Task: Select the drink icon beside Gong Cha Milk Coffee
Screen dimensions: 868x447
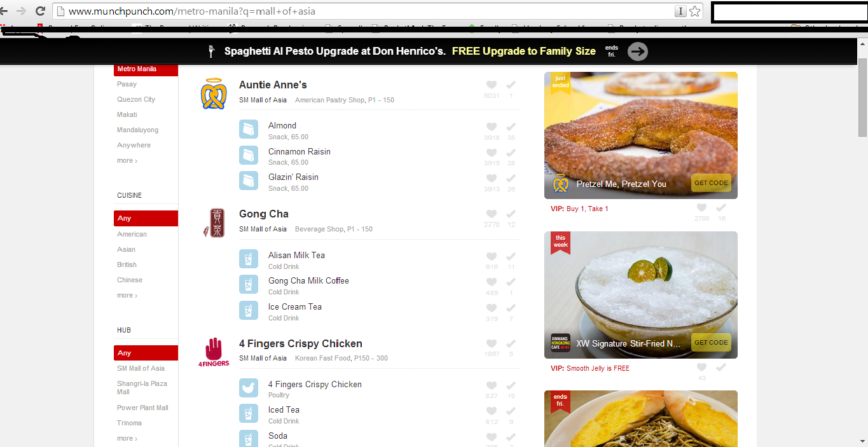Action: click(249, 285)
